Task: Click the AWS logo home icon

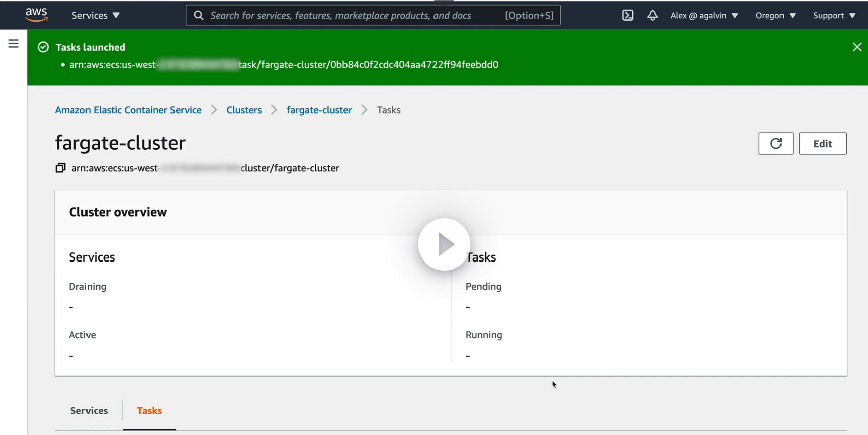Action: (36, 15)
